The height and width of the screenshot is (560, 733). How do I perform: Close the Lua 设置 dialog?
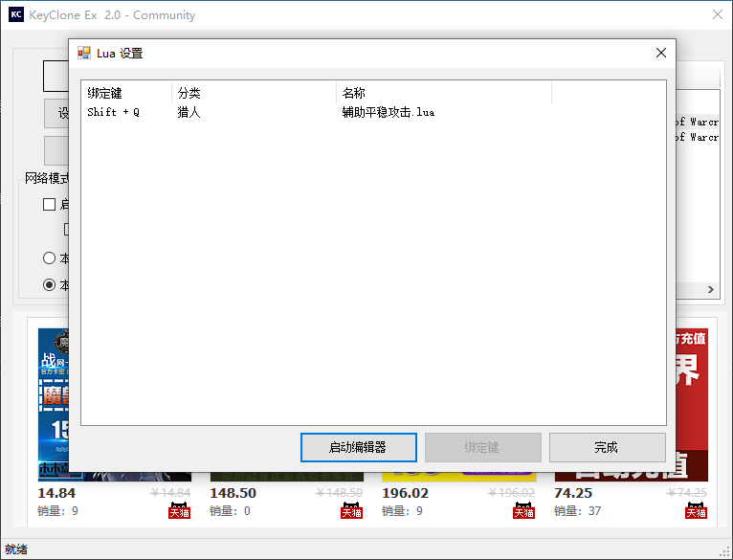click(660, 53)
